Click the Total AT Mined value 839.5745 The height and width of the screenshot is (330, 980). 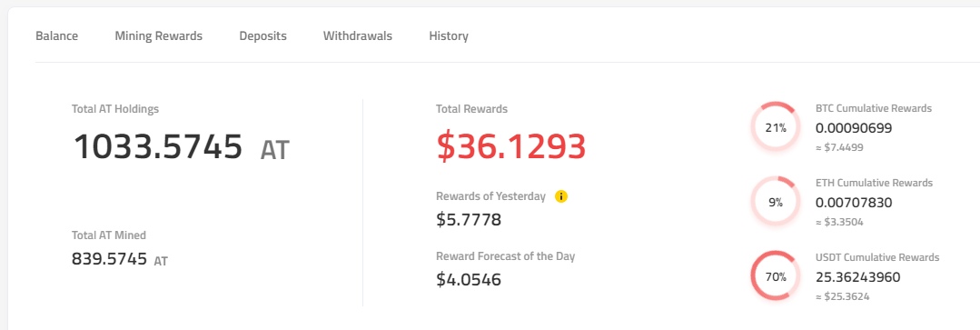coord(109,259)
